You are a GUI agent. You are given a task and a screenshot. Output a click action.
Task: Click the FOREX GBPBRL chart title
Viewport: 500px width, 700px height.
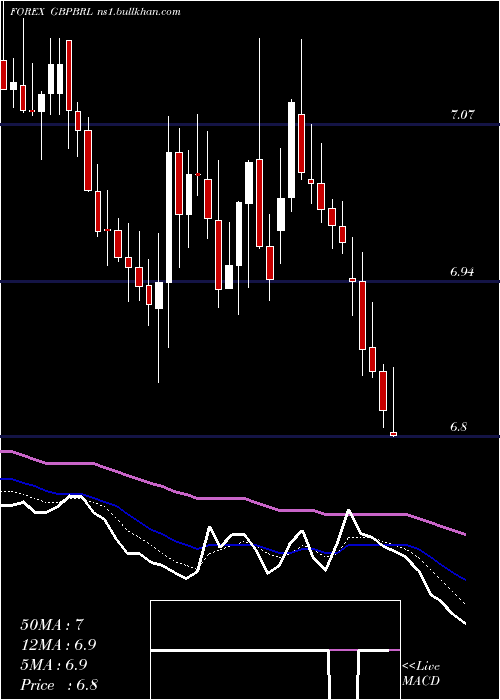53,12
